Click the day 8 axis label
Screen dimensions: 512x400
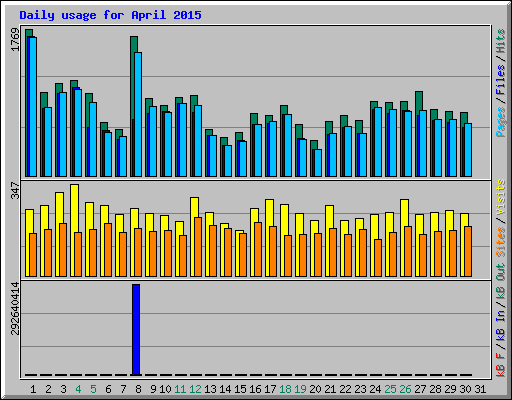click(138, 389)
